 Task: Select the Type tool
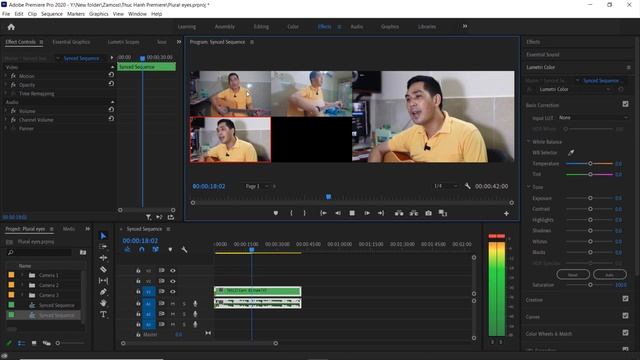tap(103, 314)
